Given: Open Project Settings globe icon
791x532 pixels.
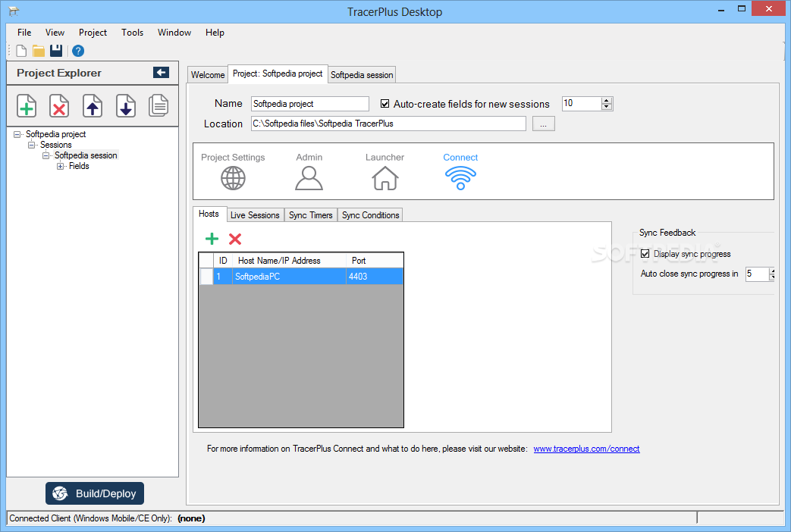Looking at the screenshot, I should tap(233, 178).
